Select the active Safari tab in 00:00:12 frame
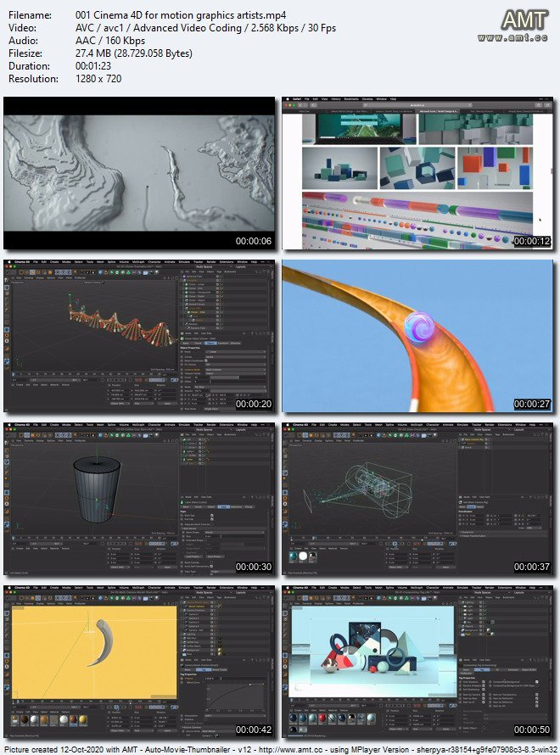The image size is (560, 755). point(440,111)
